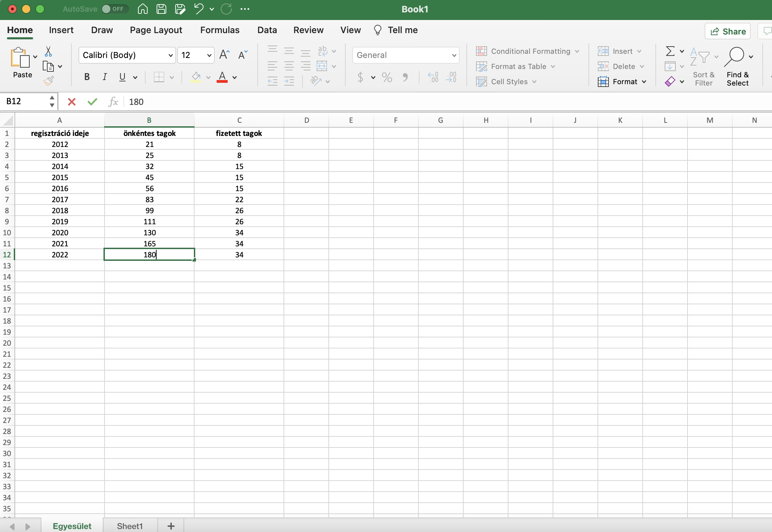Switch to the Formulas ribbon tab
This screenshot has width=772, height=532.
(220, 30)
